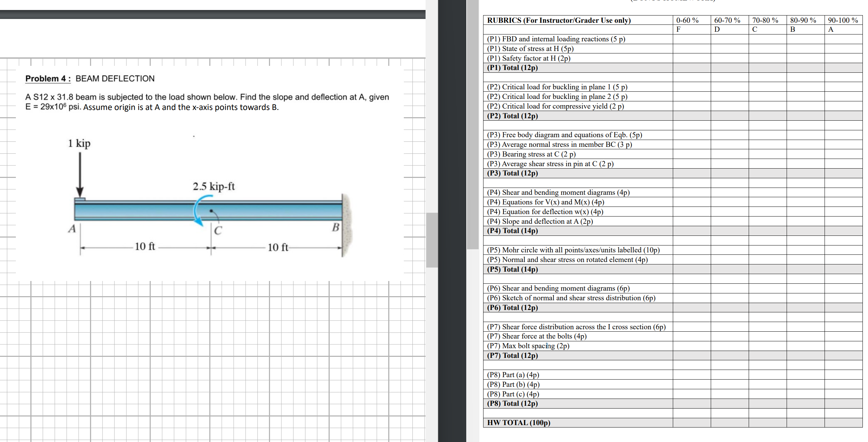
Task: Click point label 'B' near the wall
Action: coord(336,227)
